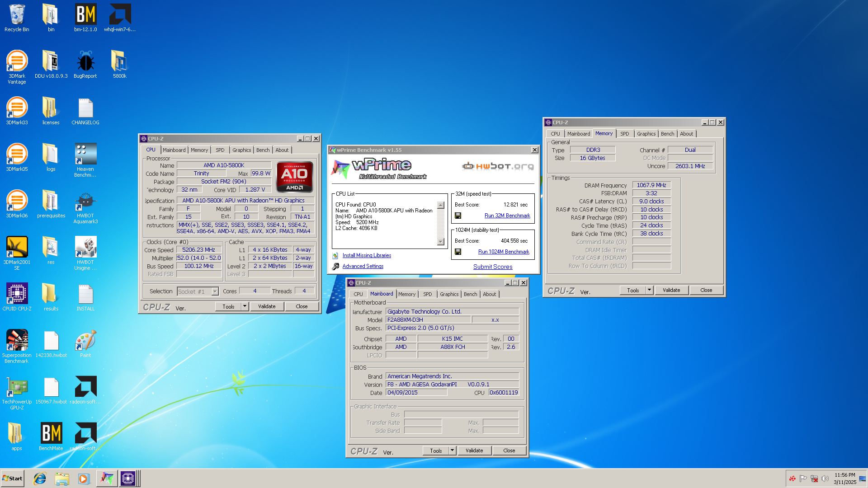Switch to CPU tab in Mainboard window

pyautogui.click(x=358, y=294)
